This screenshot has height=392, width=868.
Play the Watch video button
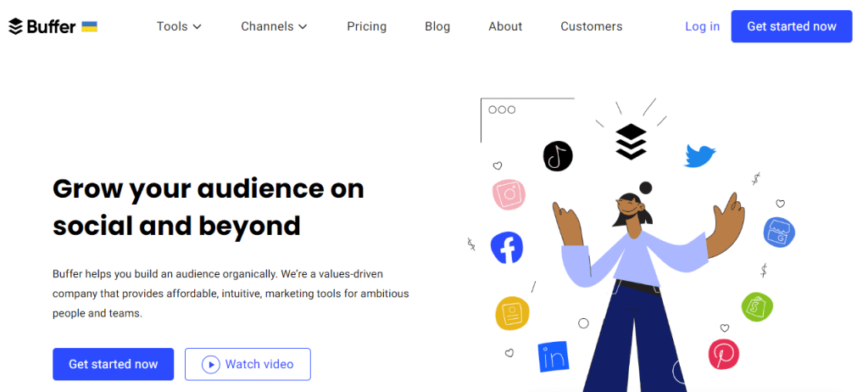click(x=248, y=364)
